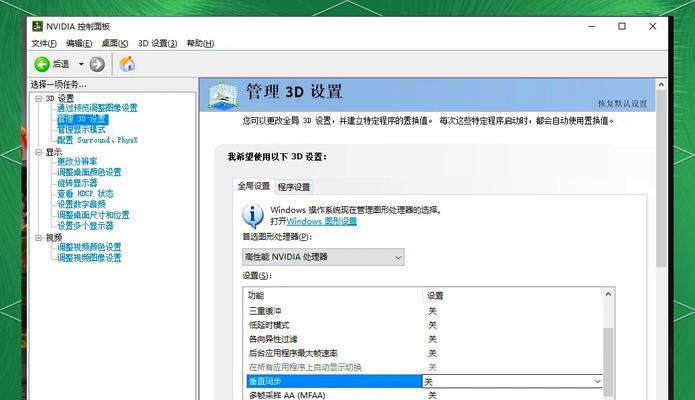
Task: Select 管理显示模式 in the tree
Action: pos(81,129)
